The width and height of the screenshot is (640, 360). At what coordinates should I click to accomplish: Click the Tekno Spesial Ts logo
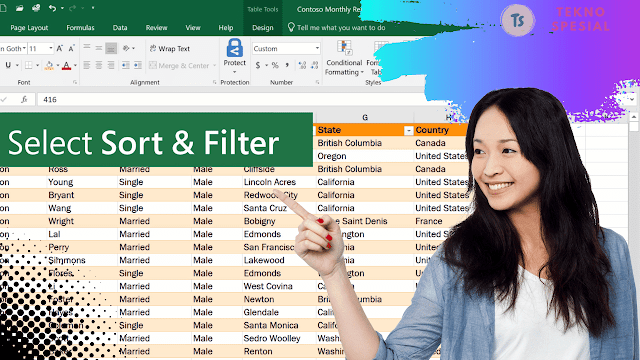coord(518,20)
